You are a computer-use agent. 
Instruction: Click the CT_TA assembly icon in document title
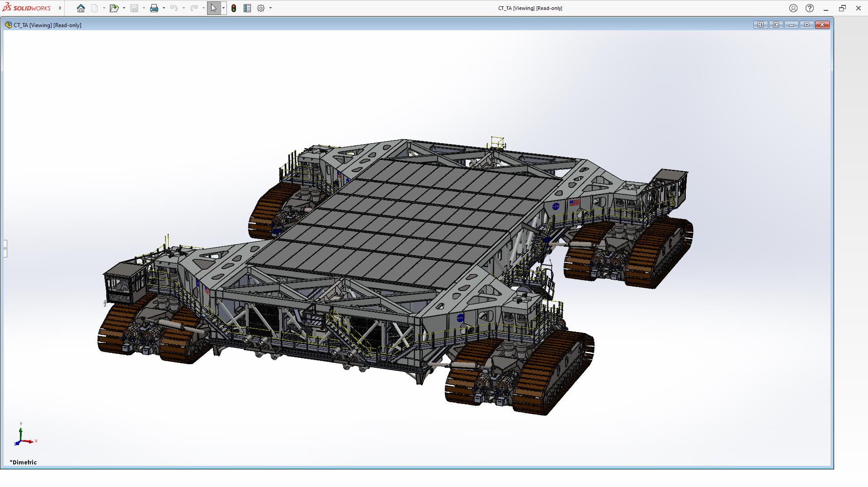click(8, 25)
